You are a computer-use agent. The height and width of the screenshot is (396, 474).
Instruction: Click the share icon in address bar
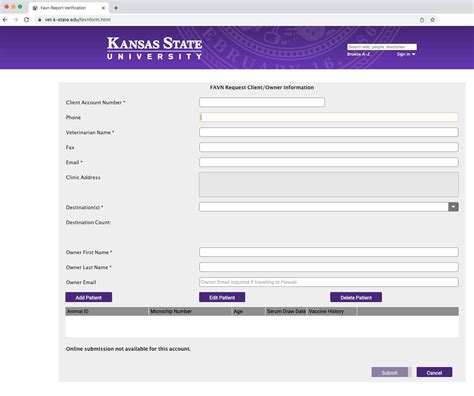point(422,20)
